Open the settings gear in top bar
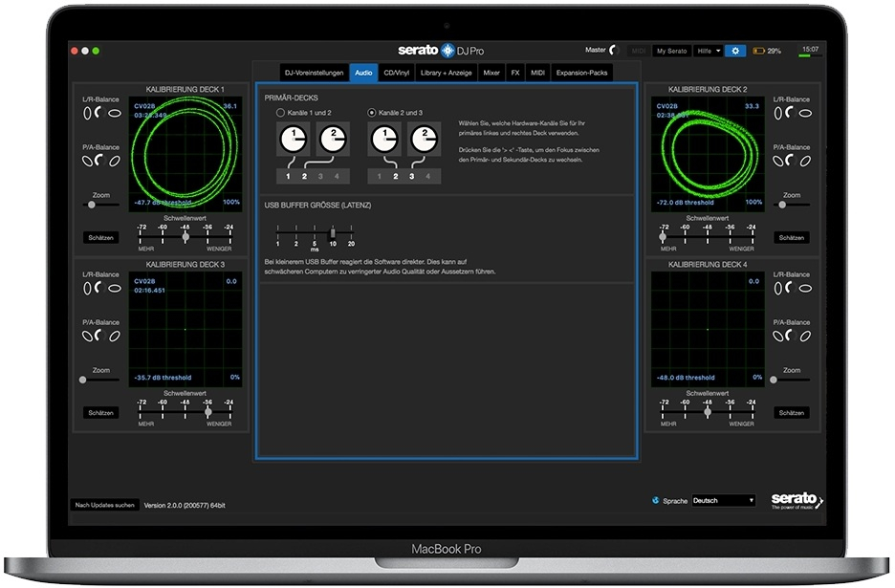Viewport: 895px width, 588px height. tap(735, 51)
